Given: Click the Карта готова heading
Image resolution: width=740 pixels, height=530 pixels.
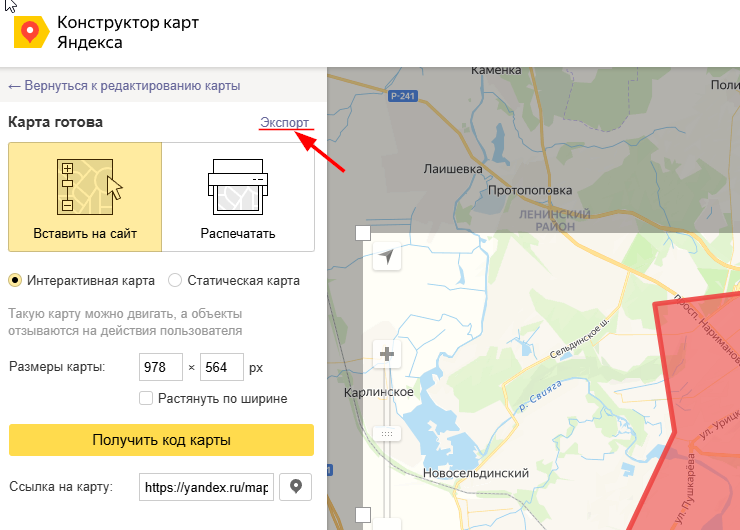Looking at the screenshot, I should tap(56, 122).
